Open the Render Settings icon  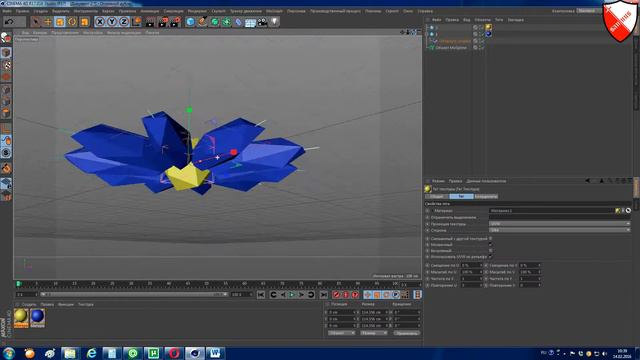[175, 22]
